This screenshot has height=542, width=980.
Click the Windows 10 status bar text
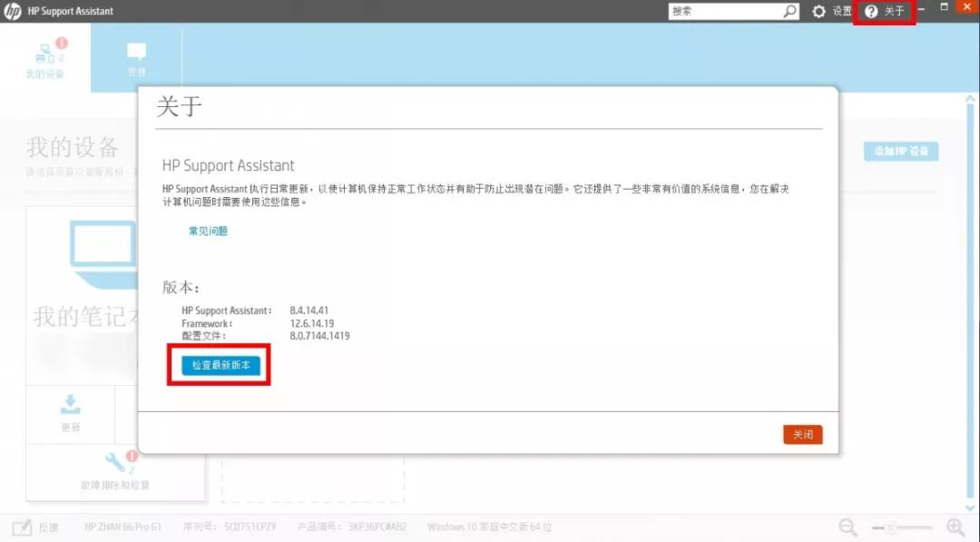489,527
